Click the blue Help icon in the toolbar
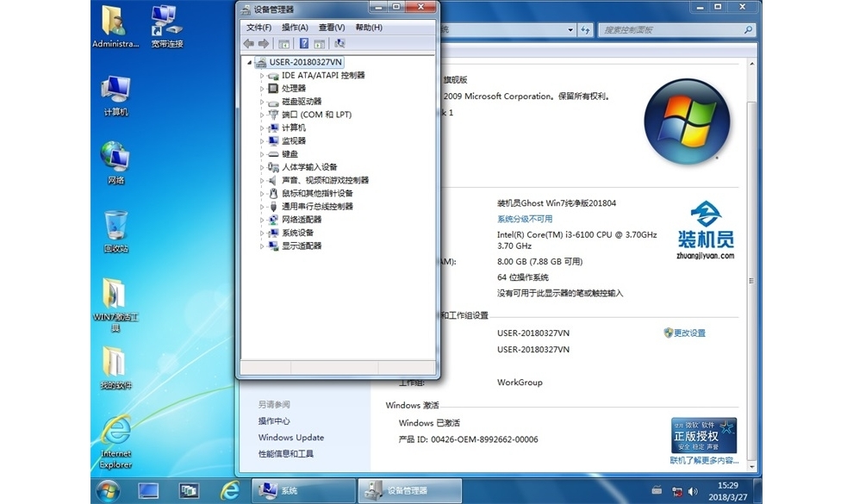Viewport: 853px width, 504px height. (303, 44)
